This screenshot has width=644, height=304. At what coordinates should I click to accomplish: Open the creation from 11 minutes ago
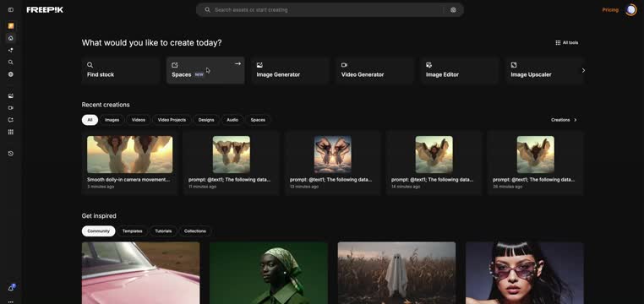click(232, 162)
